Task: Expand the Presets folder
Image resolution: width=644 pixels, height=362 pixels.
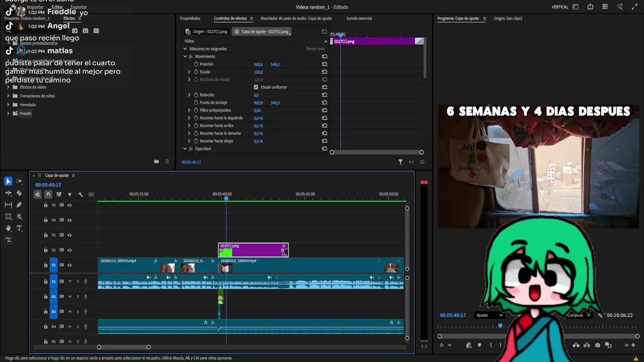Action: (8, 114)
